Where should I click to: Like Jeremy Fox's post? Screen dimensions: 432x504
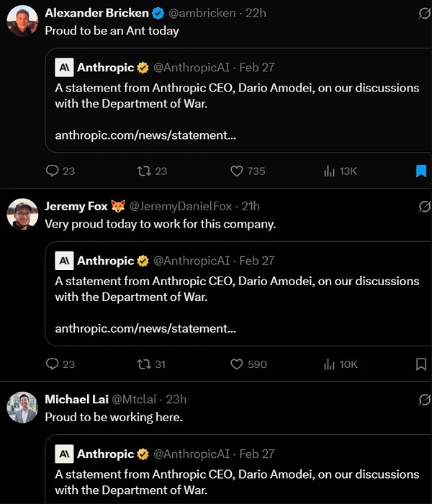tap(237, 364)
